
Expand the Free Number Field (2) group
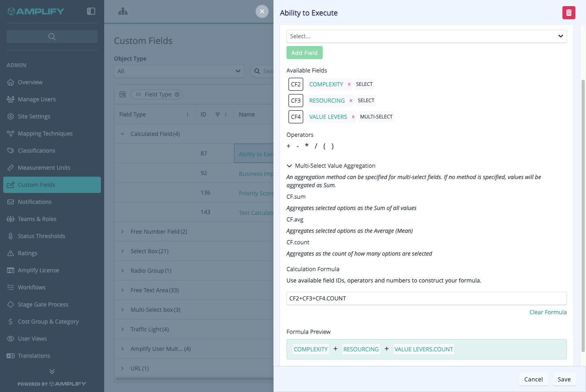click(122, 232)
